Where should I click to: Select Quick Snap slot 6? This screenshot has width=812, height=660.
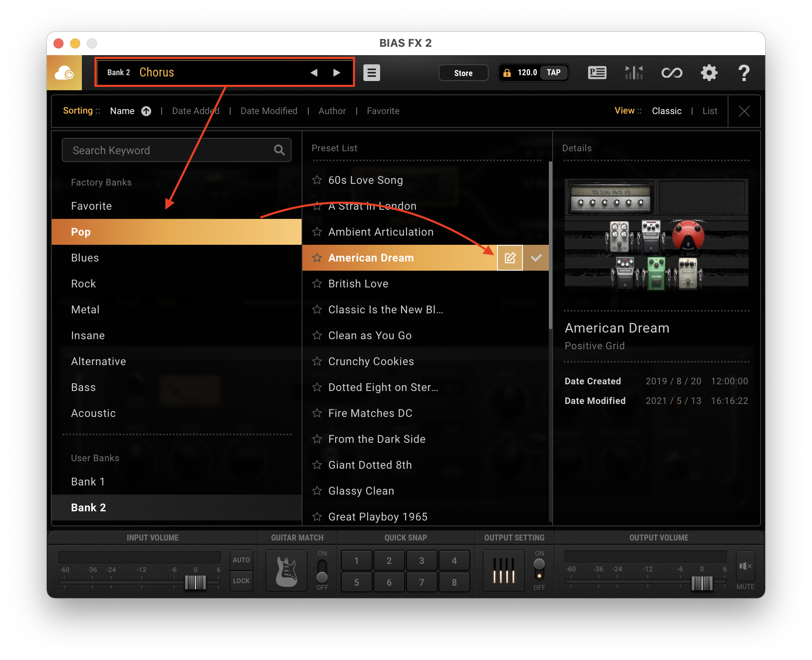pyautogui.click(x=389, y=582)
